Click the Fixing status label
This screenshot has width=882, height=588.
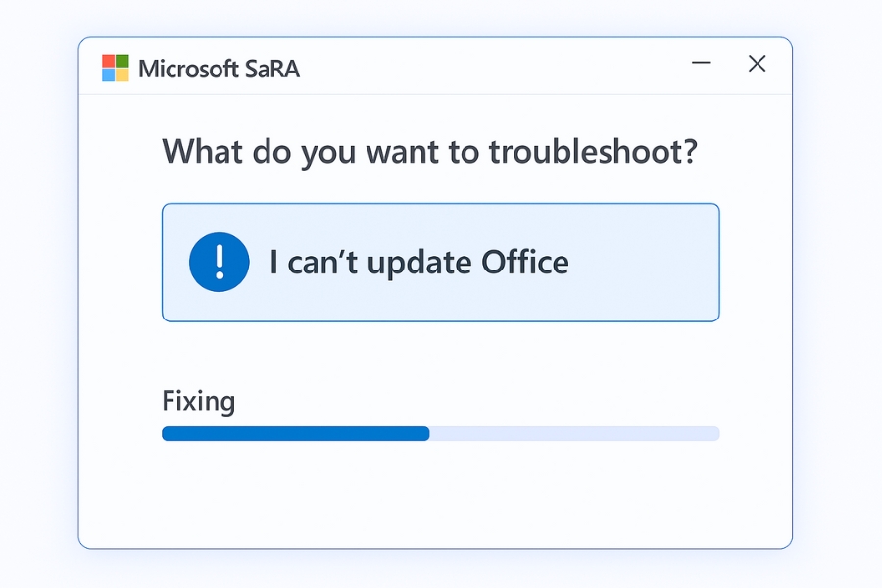(198, 400)
